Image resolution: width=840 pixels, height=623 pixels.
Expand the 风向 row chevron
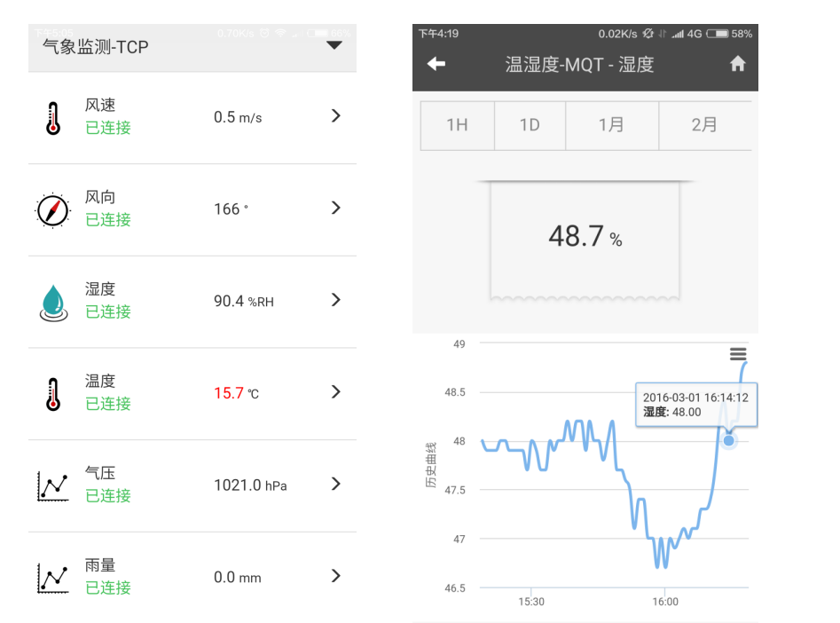click(x=335, y=208)
